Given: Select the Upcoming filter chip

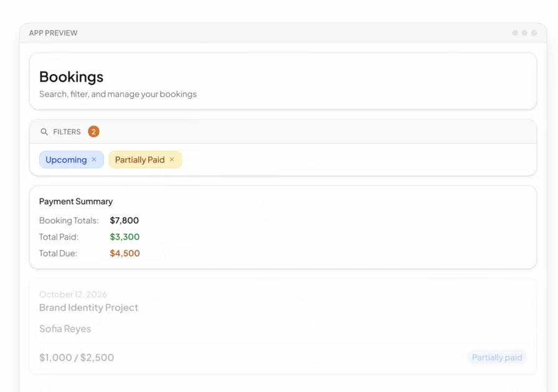Looking at the screenshot, I should pyautogui.click(x=72, y=160).
